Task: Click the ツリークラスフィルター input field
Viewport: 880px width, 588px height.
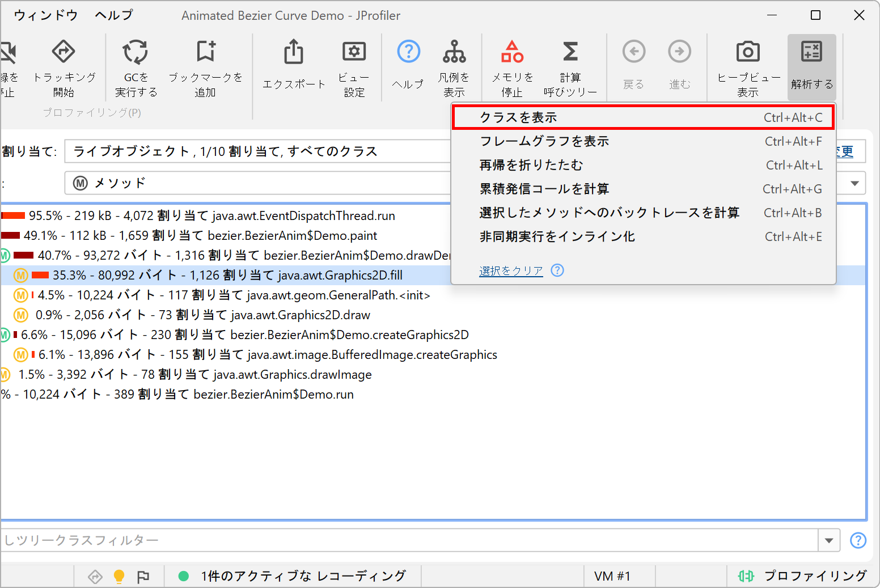Action: (x=408, y=540)
